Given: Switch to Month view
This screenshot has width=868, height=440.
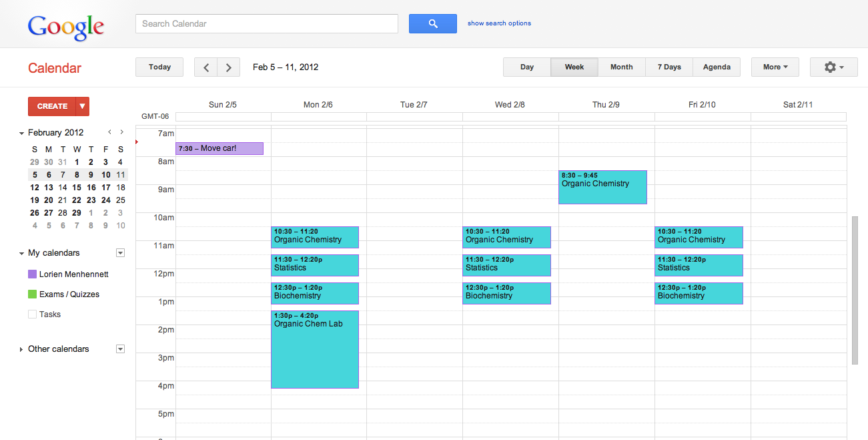Looking at the screenshot, I should pyautogui.click(x=621, y=67).
